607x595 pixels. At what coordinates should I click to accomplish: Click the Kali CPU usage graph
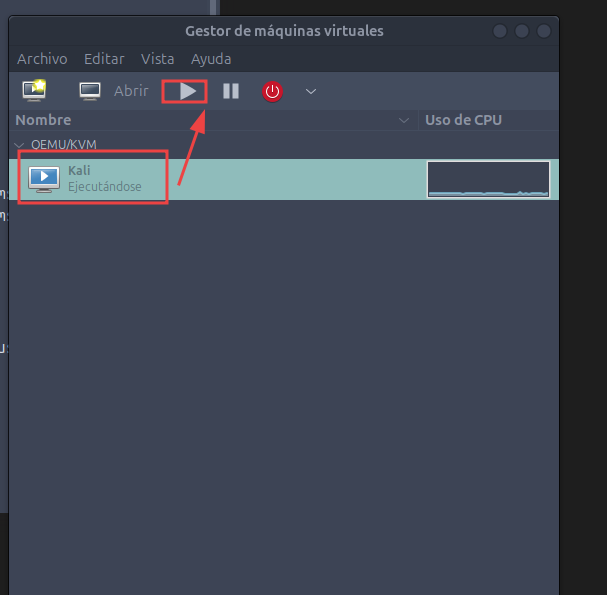pos(488,179)
